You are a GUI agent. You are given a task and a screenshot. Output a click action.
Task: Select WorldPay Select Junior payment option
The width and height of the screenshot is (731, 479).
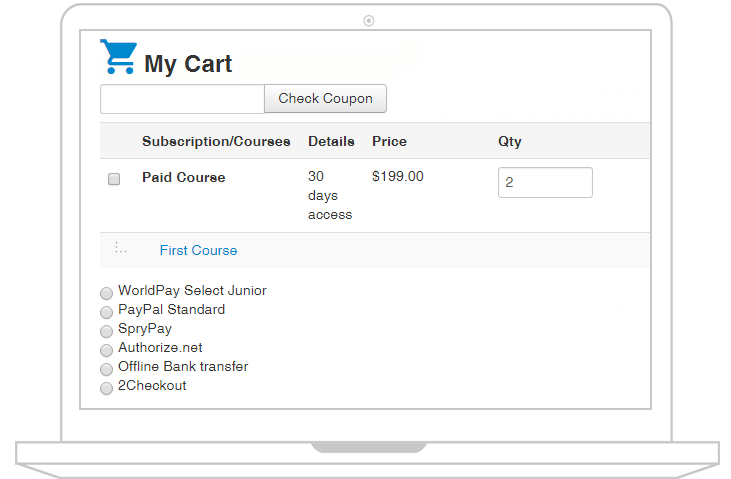tap(106, 294)
